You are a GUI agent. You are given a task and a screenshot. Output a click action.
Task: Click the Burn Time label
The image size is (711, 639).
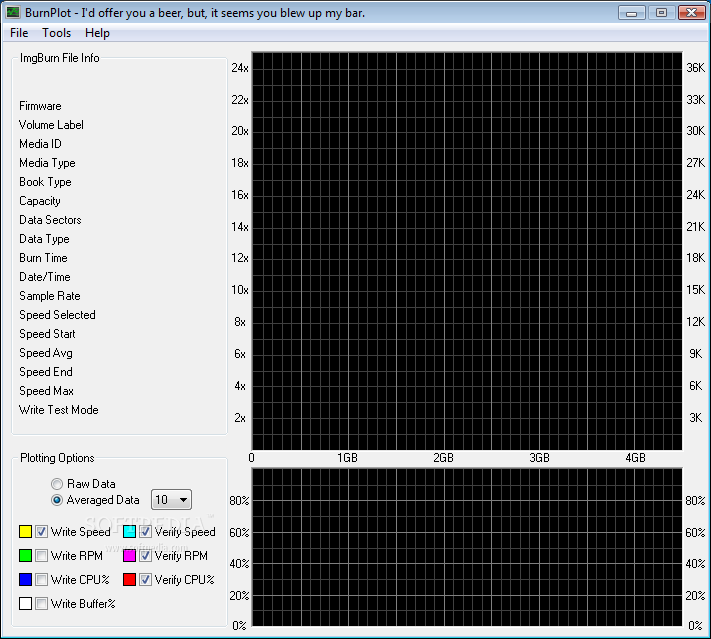(x=44, y=258)
